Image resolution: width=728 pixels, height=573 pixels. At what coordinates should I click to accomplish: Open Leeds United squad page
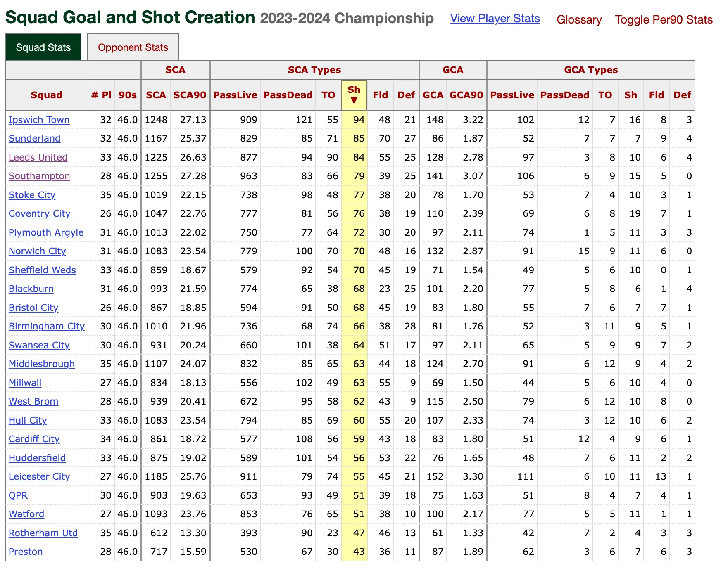[38, 157]
